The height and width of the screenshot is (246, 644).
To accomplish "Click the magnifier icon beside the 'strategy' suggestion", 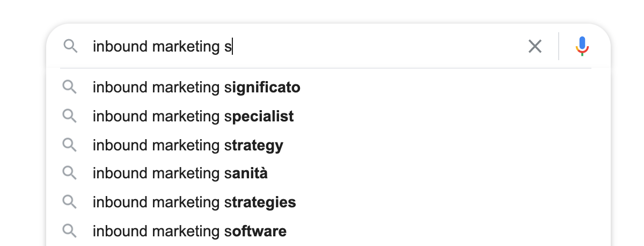I will (x=69, y=144).
